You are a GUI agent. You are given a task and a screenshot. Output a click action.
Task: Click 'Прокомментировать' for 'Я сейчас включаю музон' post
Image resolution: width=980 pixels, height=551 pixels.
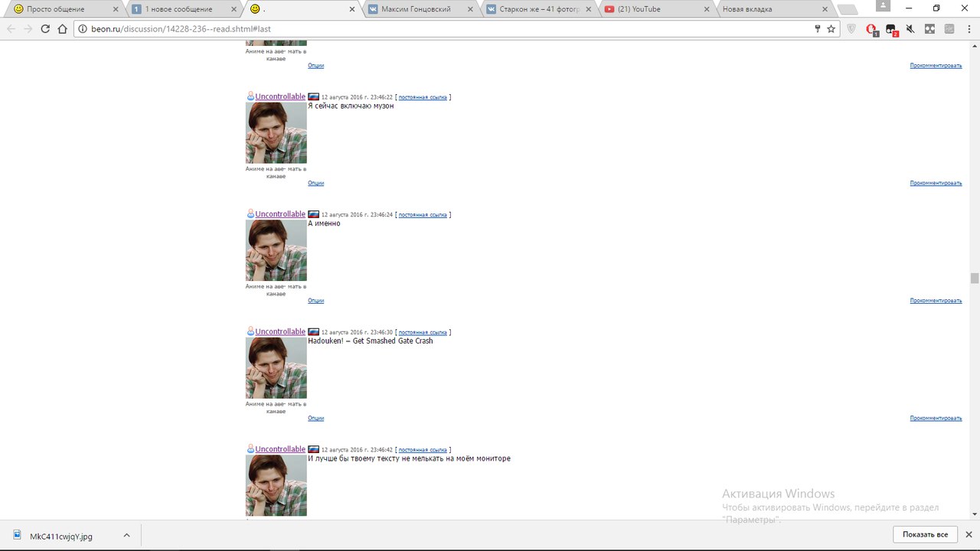coord(936,184)
